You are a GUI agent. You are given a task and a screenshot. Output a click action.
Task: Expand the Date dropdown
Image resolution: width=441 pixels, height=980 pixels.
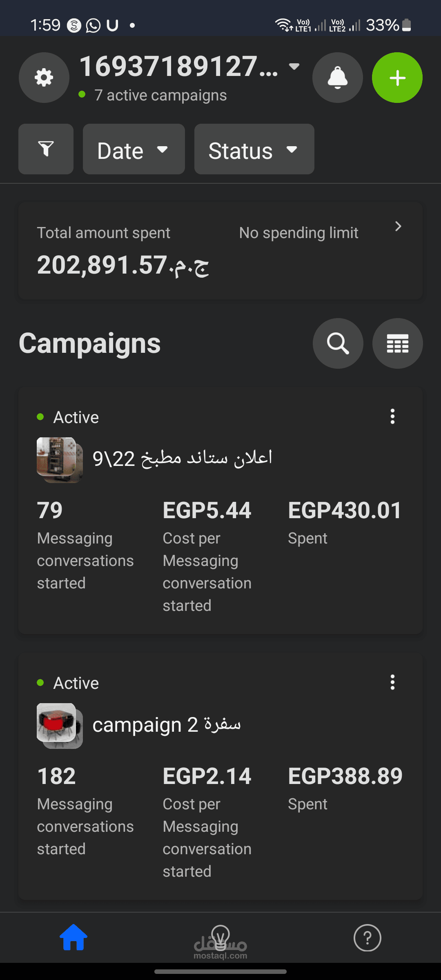pos(134,149)
